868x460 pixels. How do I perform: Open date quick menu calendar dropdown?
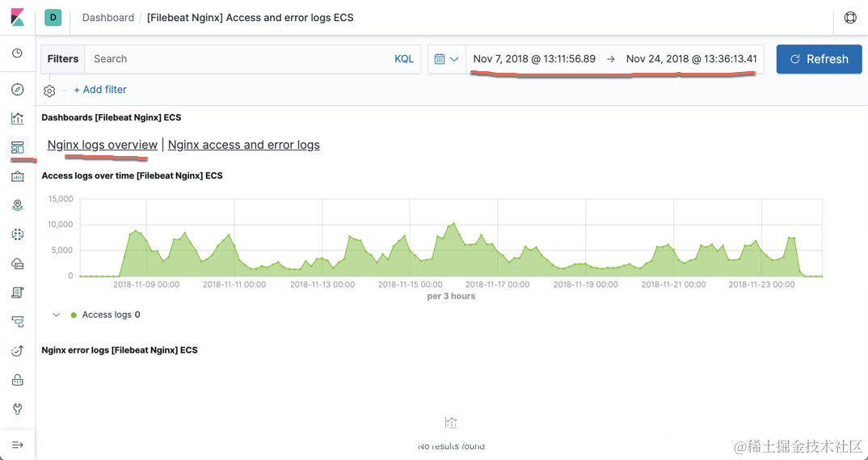pyautogui.click(x=447, y=59)
